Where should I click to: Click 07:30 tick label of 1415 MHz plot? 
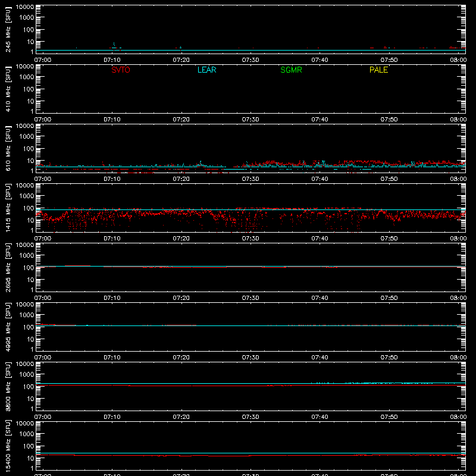pos(250,239)
